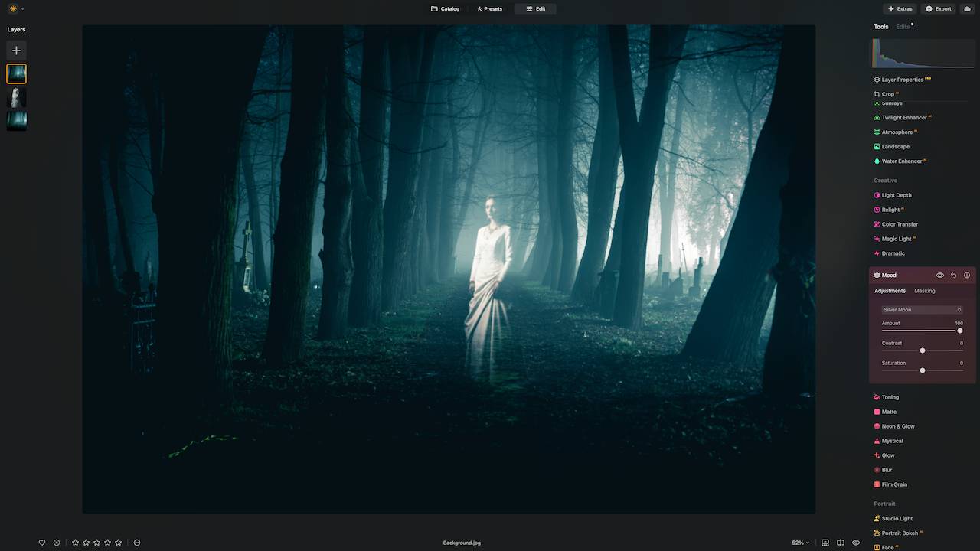Image resolution: width=980 pixels, height=551 pixels.
Task: Add a new layer with the plus icon
Action: pos(15,50)
